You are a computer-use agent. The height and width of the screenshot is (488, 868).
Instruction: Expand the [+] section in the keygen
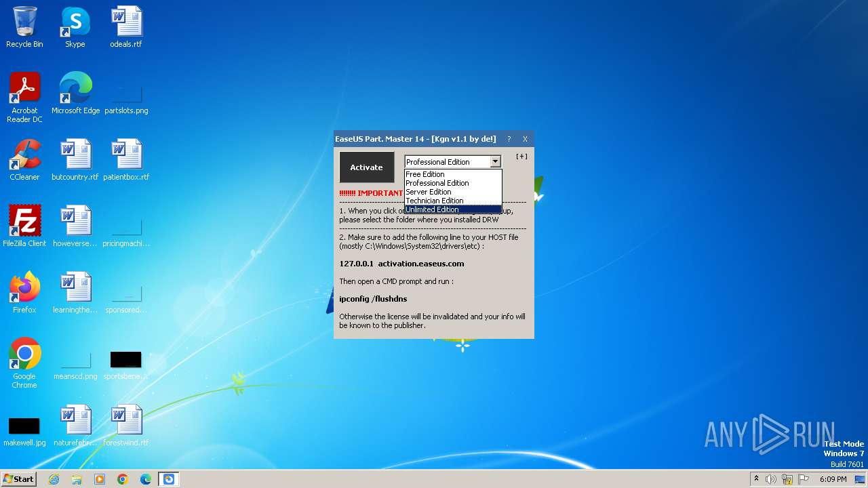pos(521,157)
